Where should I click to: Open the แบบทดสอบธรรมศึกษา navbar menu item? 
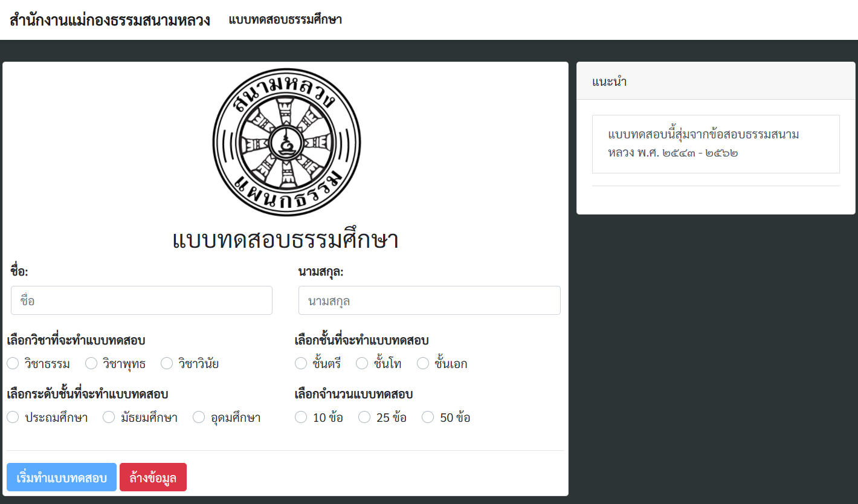285,20
